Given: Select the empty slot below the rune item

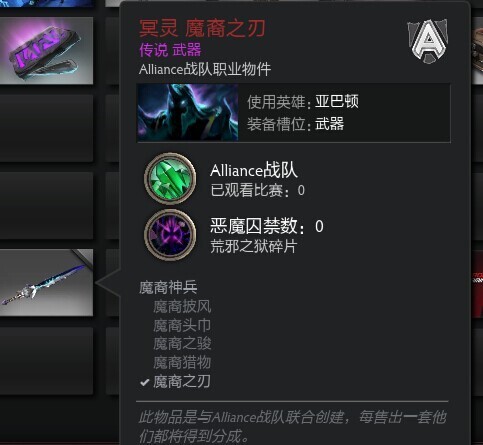Looking at the screenshot, I should [x=46, y=128].
